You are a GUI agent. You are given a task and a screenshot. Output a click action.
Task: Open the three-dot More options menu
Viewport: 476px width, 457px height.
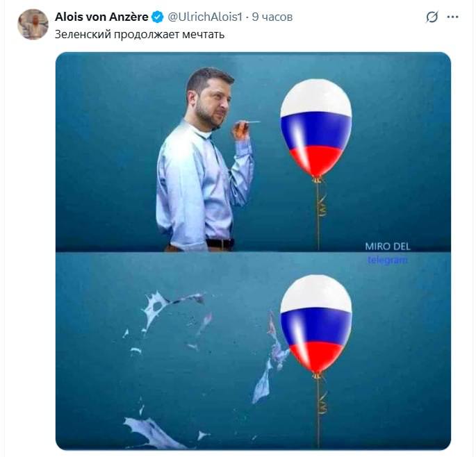(453, 17)
